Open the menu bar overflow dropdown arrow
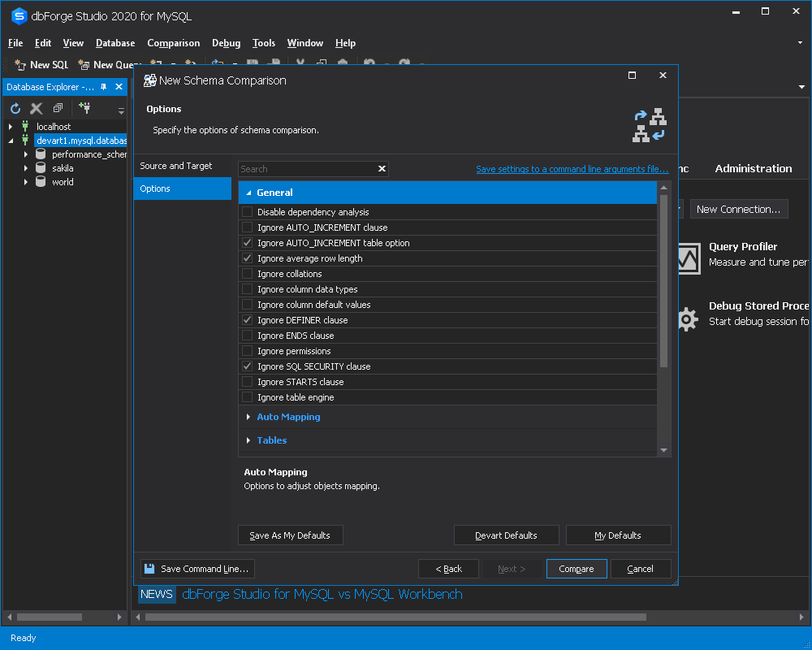The height and width of the screenshot is (650, 812). coord(800,43)
